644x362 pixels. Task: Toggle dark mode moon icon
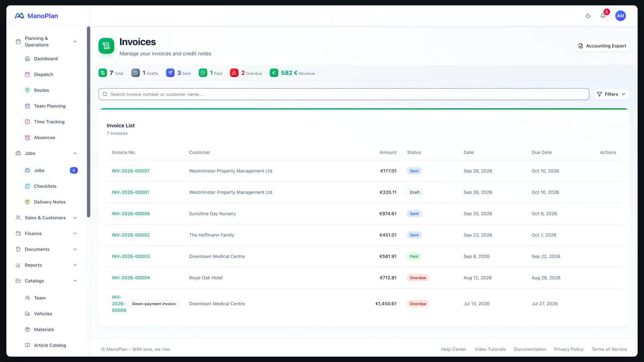coord(588,16)
